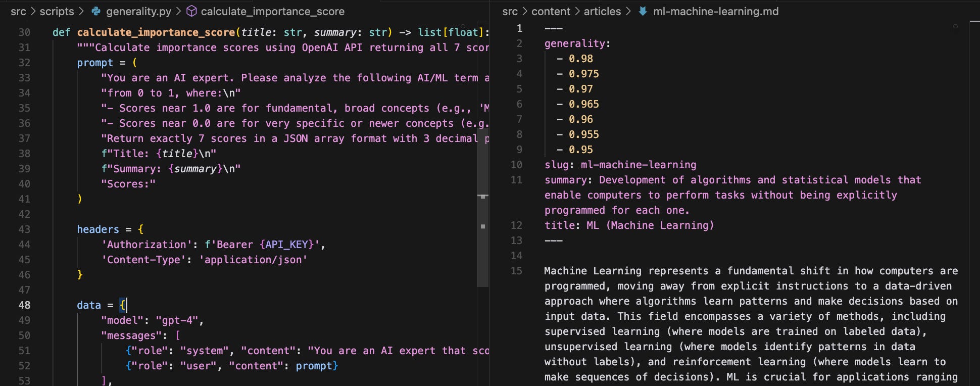Viewport: 980px width, 386px height.
Task: Click the 'generality:' key in markdown
Action: [x=577, y=43]
